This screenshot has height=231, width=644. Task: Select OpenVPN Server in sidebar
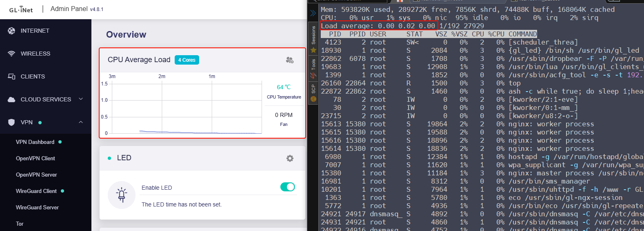[x=36, y=175]
